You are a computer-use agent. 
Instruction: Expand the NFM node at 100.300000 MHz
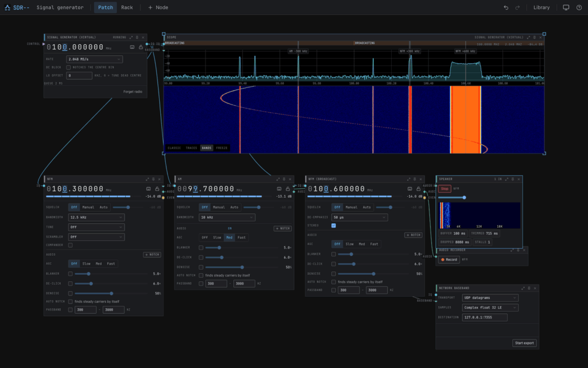(148, 179)
